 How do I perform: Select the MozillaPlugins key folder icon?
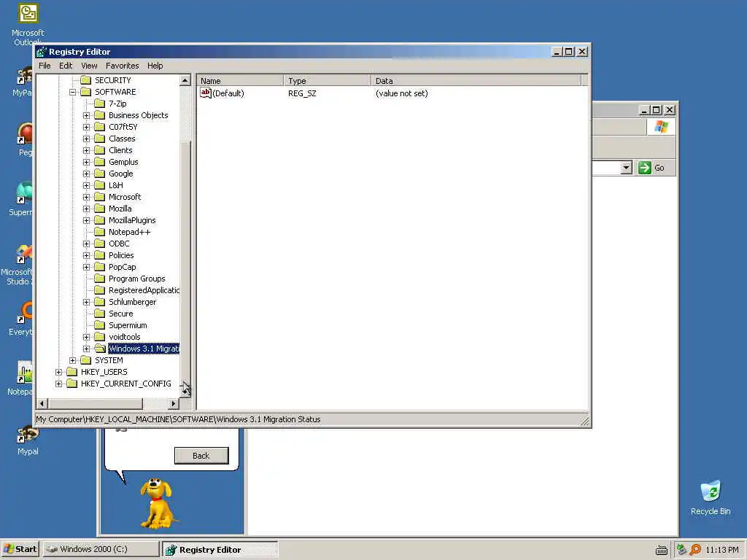click(99, 220)
